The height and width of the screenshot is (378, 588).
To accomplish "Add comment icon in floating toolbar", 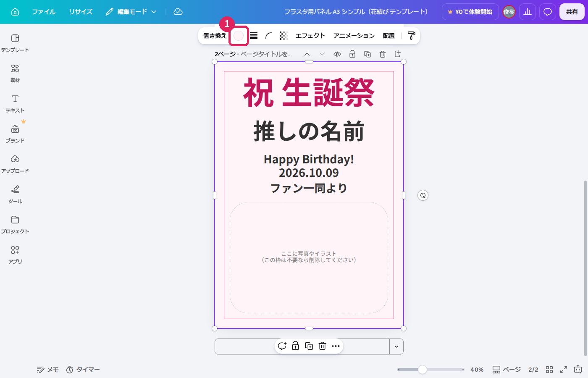I will tap(282, 346).
